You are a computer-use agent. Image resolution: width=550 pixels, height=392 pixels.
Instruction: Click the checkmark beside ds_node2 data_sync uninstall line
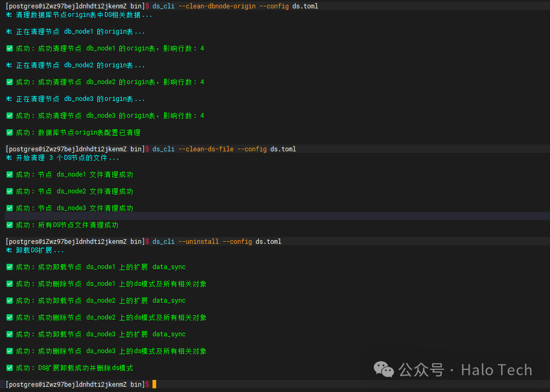tap(9, 301)
